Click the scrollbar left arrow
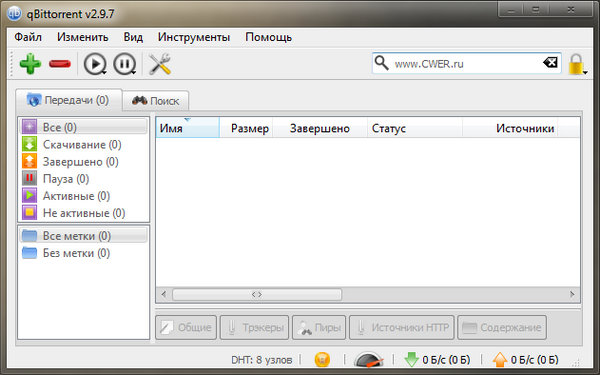The image size is (600, 375). click(164, 294)
